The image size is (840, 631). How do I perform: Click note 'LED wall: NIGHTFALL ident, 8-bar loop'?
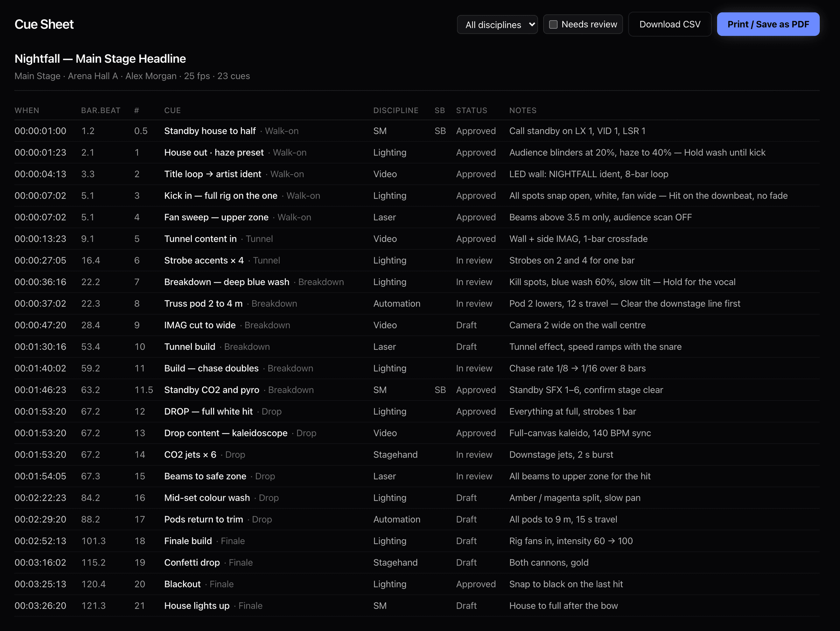[589, 174]
